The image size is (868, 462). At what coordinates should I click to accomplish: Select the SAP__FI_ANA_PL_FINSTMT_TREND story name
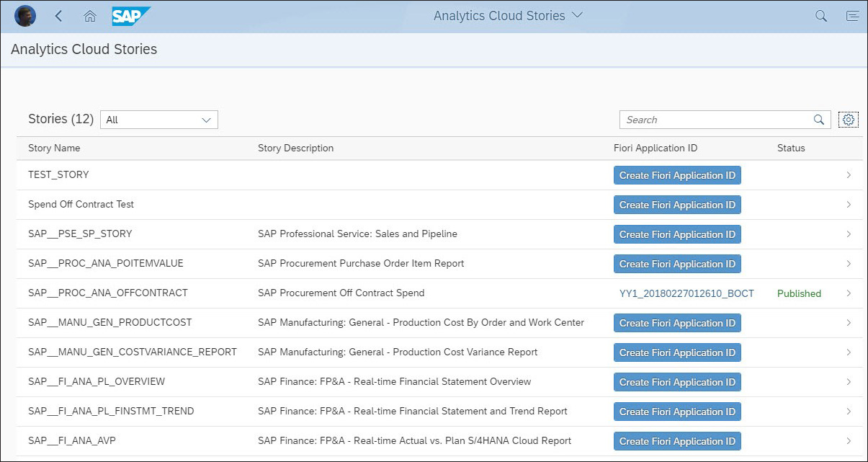(111, 411)
